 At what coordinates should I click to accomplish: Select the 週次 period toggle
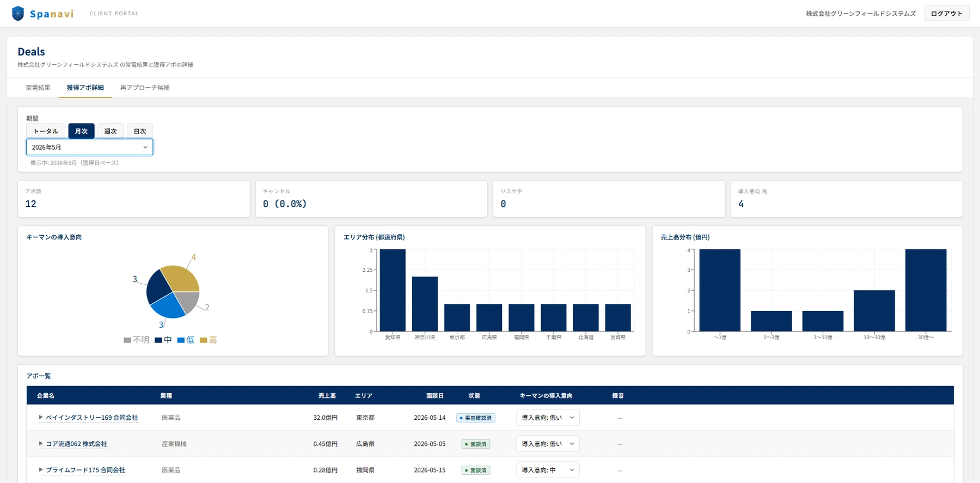[x=111, y=131]
